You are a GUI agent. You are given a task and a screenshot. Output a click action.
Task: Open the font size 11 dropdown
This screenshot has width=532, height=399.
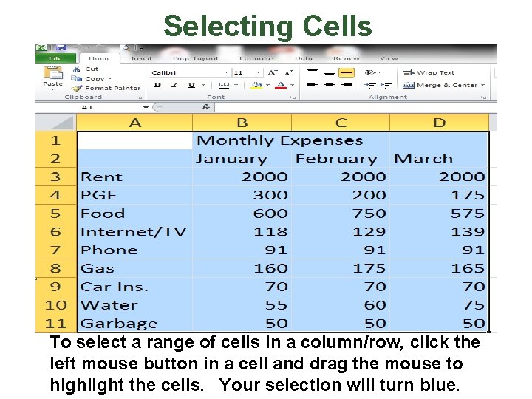point(258,72)
